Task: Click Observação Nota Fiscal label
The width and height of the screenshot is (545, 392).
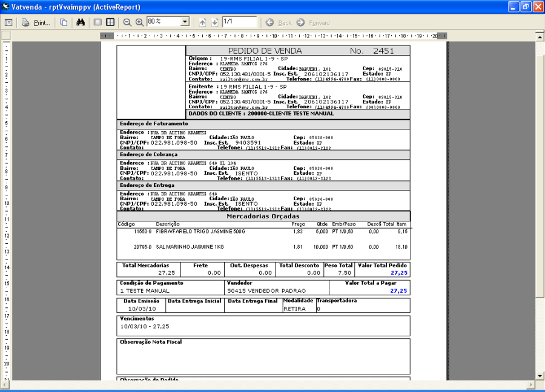Action: [151, 342]
